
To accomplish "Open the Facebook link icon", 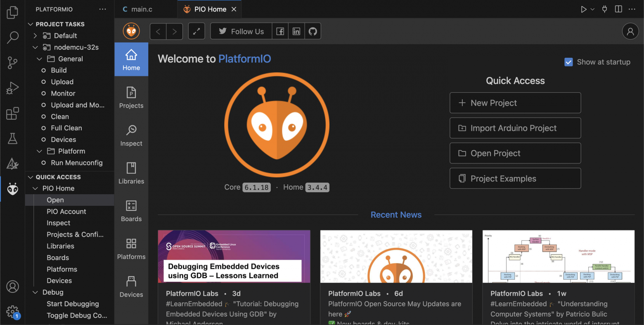I will click(280, 31).
